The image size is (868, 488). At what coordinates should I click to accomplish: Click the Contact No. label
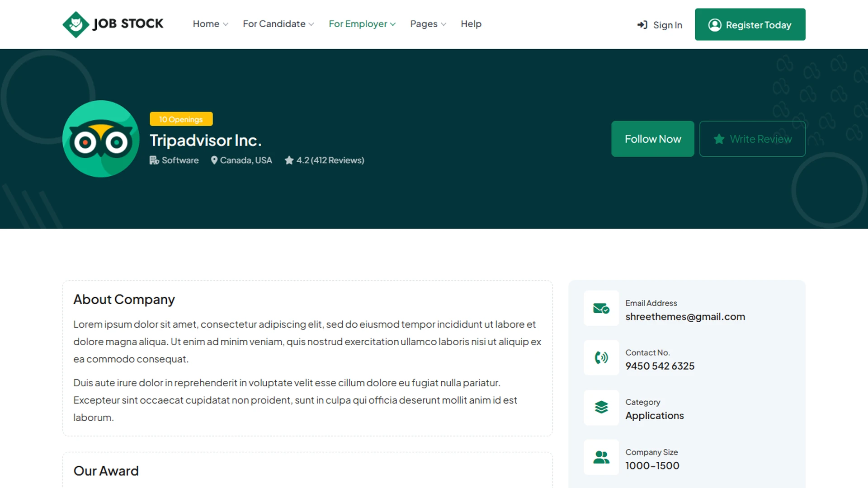[648, 352]
